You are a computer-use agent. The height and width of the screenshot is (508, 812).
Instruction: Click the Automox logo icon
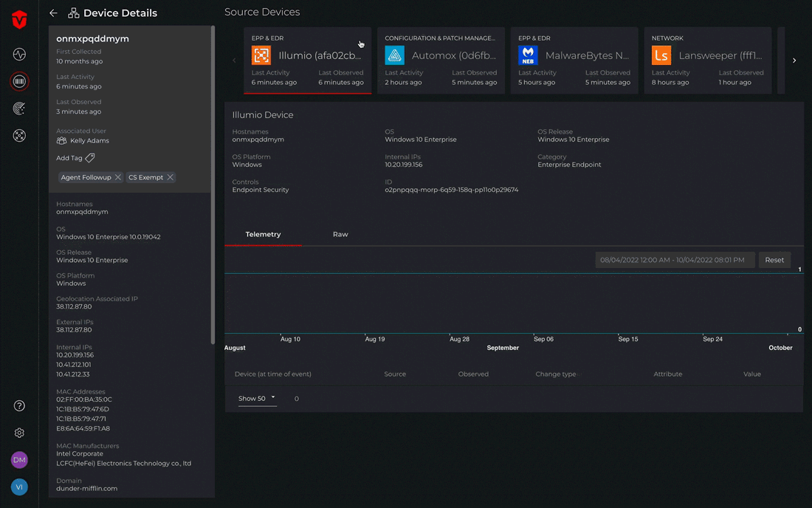[x=395, y=55]
